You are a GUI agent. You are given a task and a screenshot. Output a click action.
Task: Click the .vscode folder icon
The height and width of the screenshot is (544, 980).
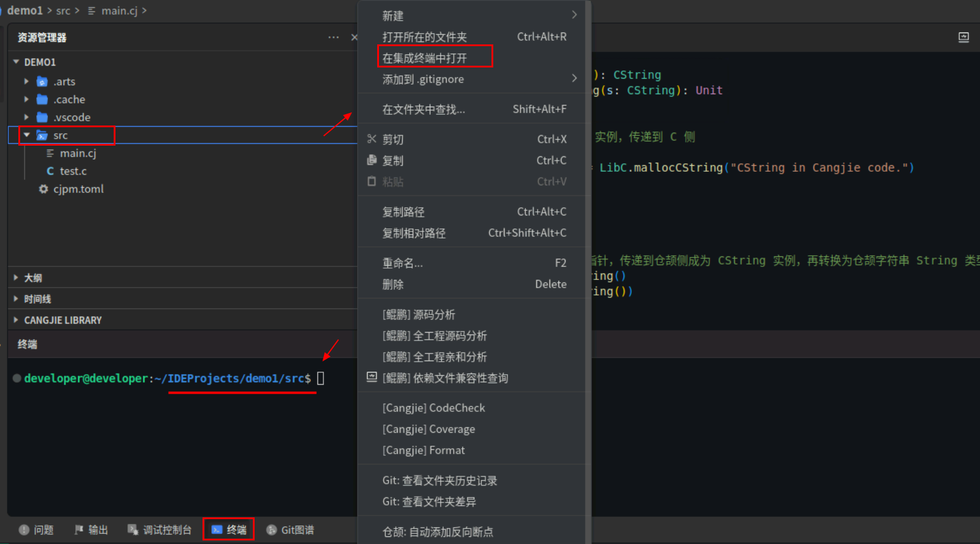click(42, 117)
